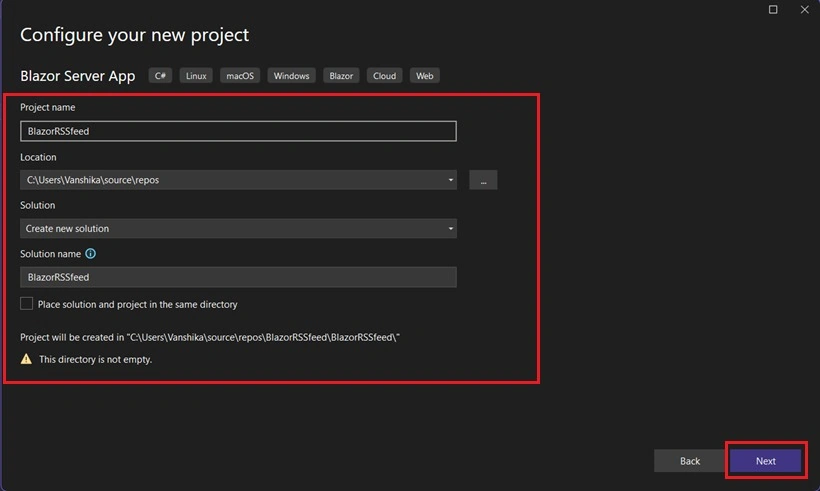Click 'This directory is not empty' message
This screenshot has width=820, height=491.
pos(96,359)
